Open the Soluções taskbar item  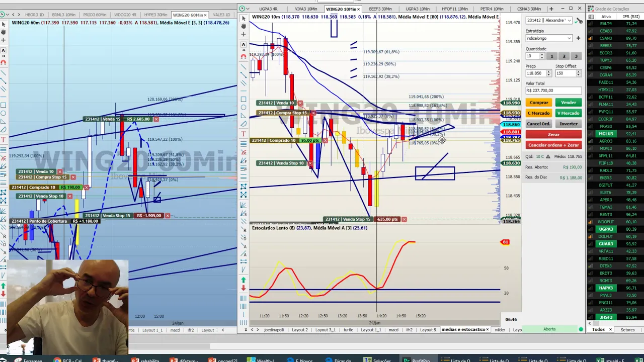tap(377, 360)
